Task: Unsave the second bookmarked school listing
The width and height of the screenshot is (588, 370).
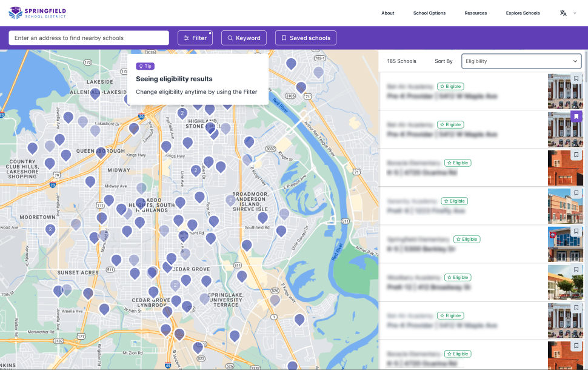Action: pyautogui.click(x=576, y=116)
